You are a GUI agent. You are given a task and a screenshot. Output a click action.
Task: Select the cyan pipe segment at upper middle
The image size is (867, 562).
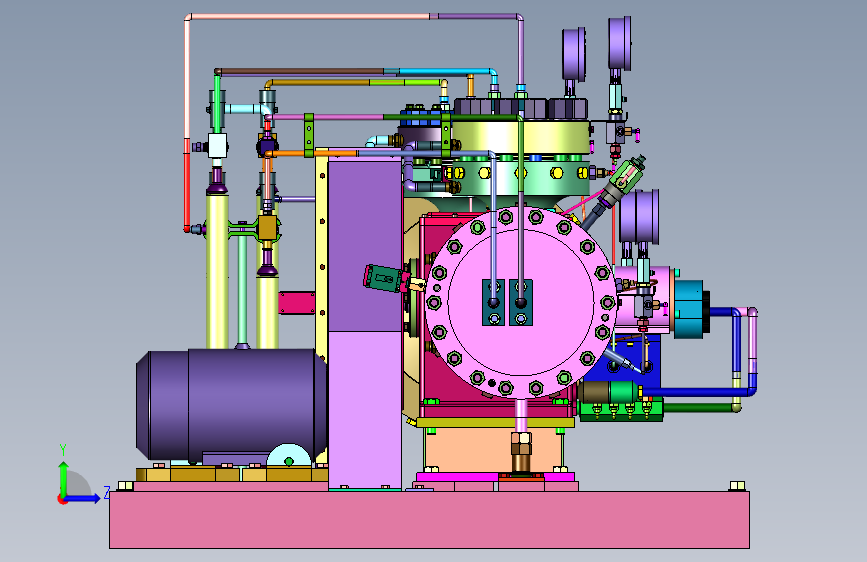445,72
